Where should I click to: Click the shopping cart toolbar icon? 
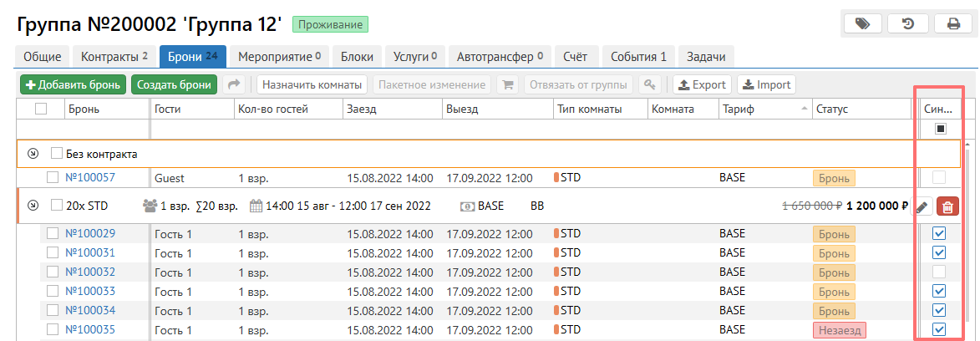point(505,84)
